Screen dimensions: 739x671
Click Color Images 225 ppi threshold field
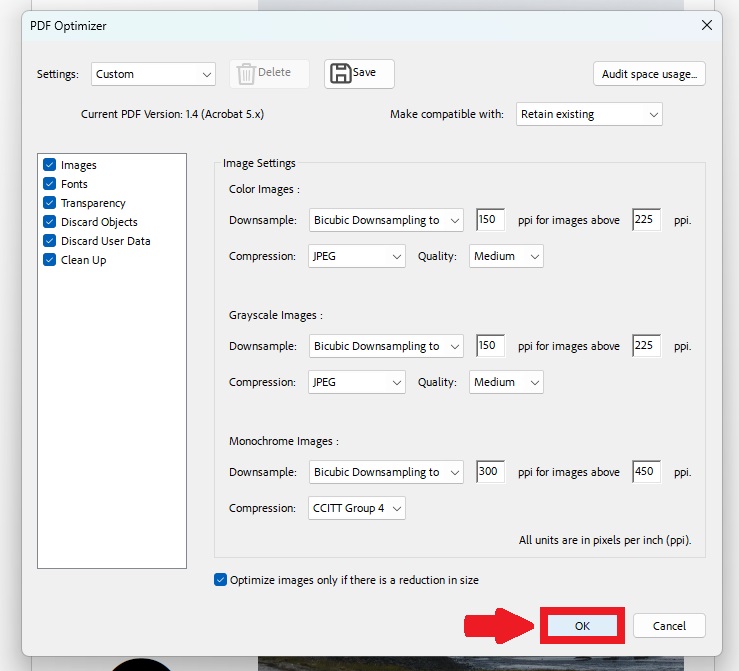(646, 220)
